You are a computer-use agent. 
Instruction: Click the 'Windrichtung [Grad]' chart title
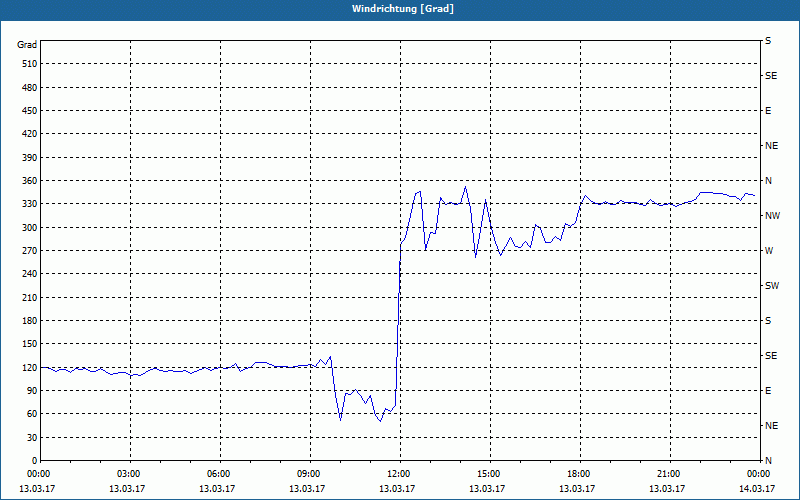point(403,9)
